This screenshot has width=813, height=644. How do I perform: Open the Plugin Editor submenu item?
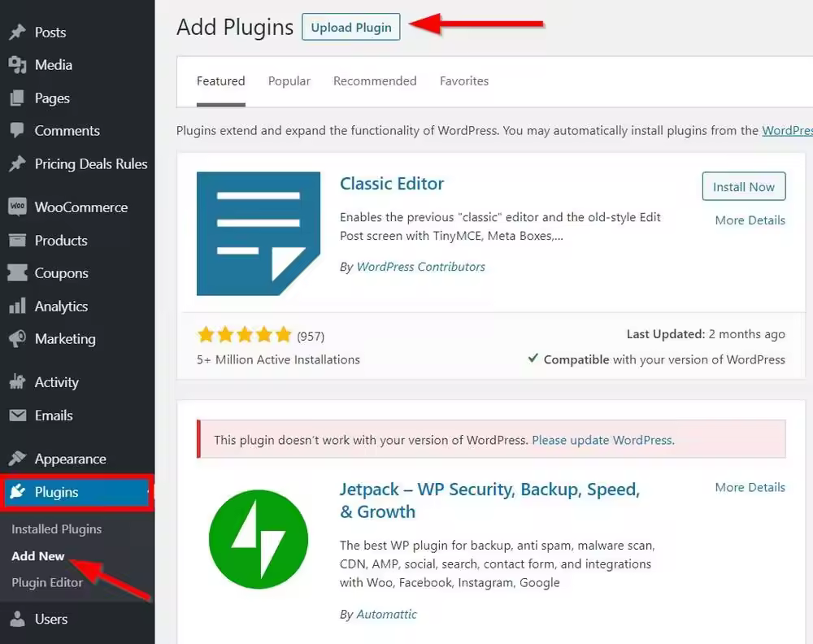click(47, 582)
